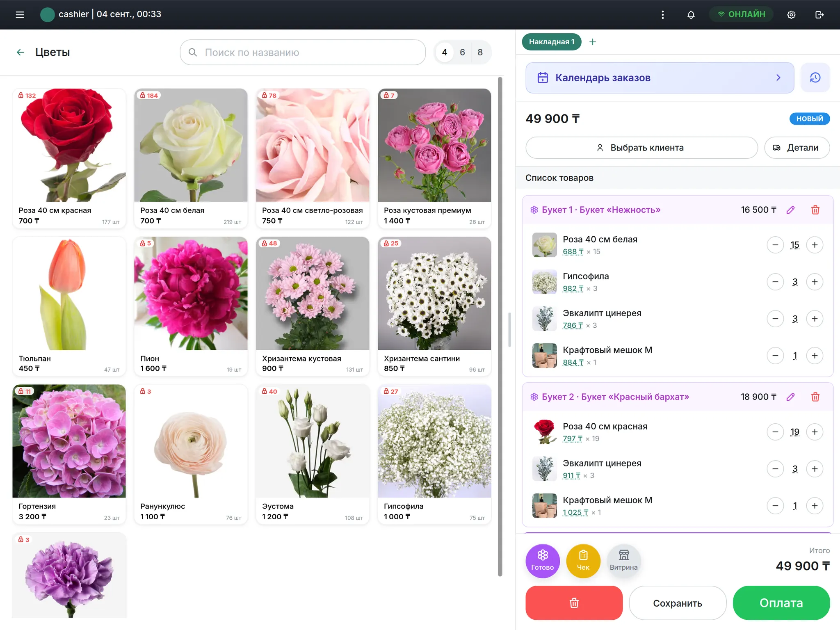This screenshot has width=840, height=630.
Task: Open the hamburger menu
Action: [20, 15]
